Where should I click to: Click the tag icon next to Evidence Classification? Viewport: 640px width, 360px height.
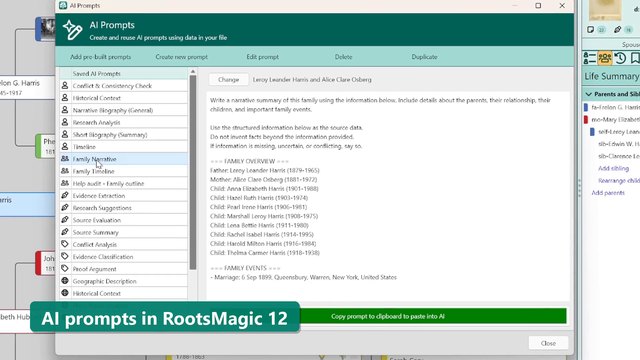point(65,256)
